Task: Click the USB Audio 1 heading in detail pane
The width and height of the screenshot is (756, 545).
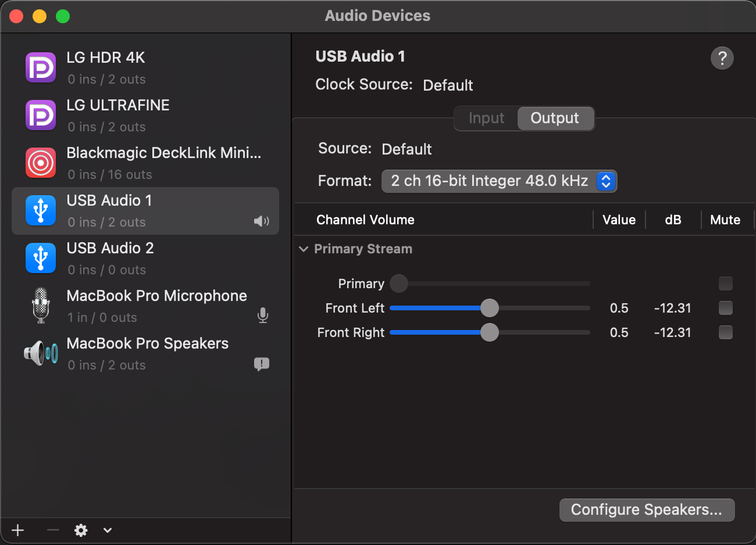Action: (360, 56)
